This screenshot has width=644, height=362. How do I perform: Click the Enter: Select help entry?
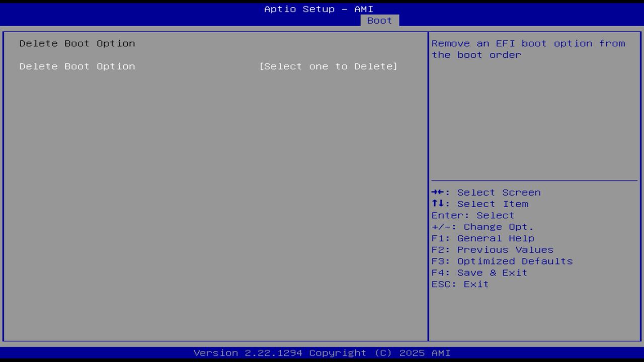pyautogui.click(x=472, y=215)
